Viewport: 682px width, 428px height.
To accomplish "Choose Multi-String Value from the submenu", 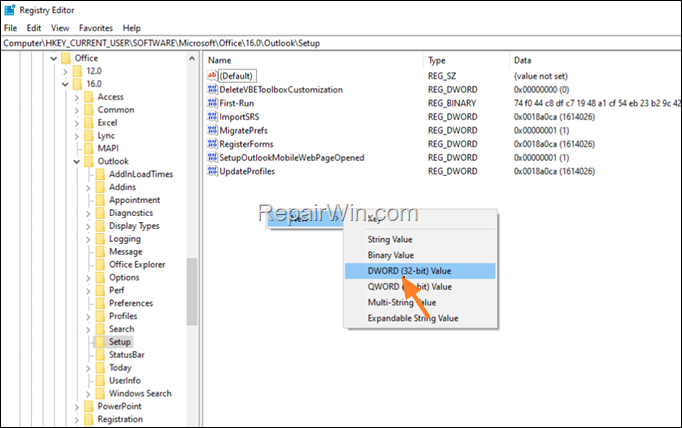I will [x=420, y=302].
